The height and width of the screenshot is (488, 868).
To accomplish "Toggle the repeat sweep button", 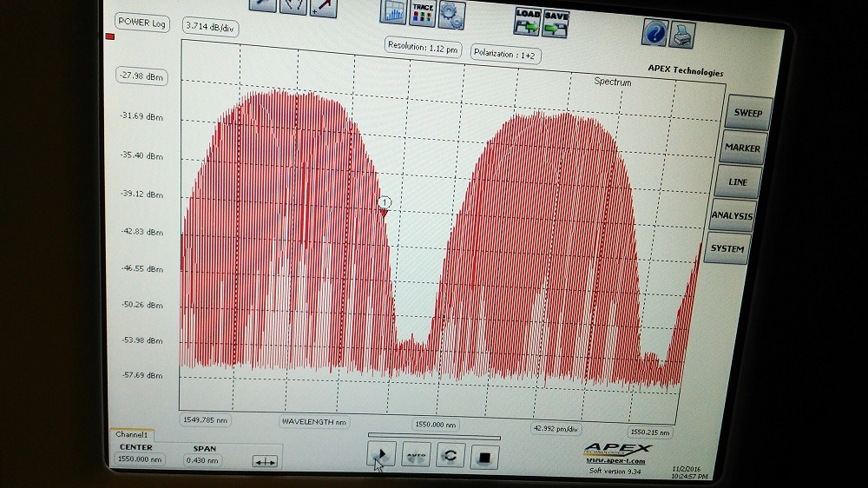I will (x=450, y=455).
